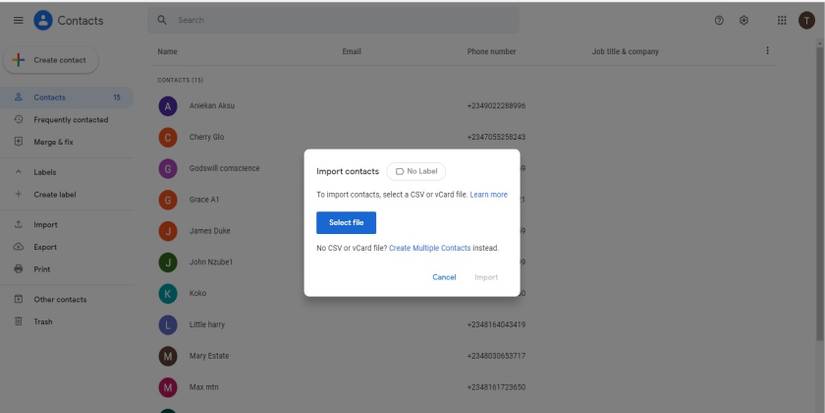825x413 pixels.
Task: Collapse the Labels section chevron
Action: (x=18, y=172)
